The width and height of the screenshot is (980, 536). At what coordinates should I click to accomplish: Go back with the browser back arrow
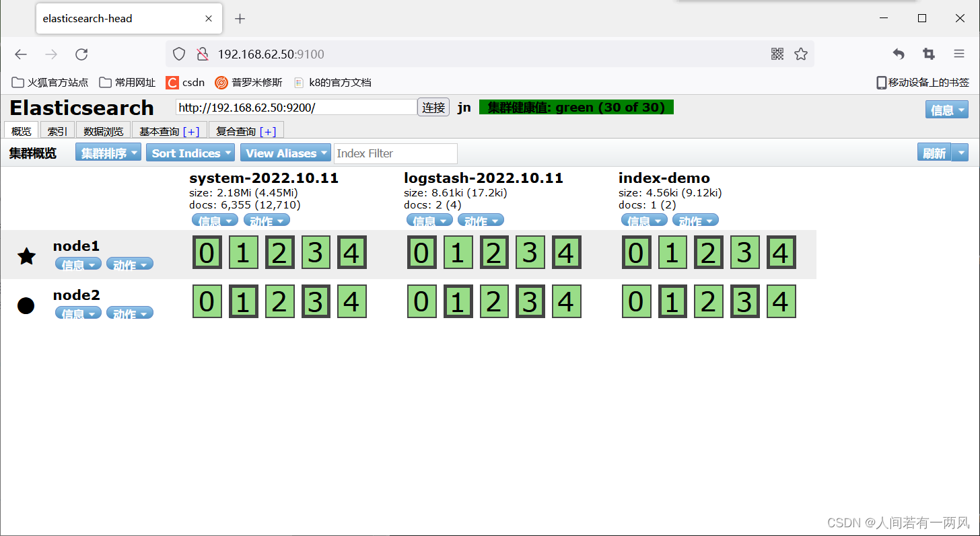pyautogui.click(x=21, y=54)
